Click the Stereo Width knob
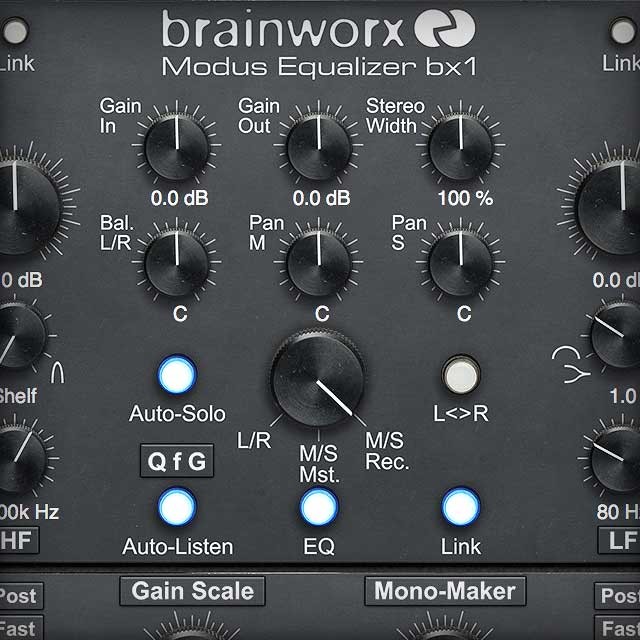Viewport: 640px width, 640px height. (x=461, y=147)
